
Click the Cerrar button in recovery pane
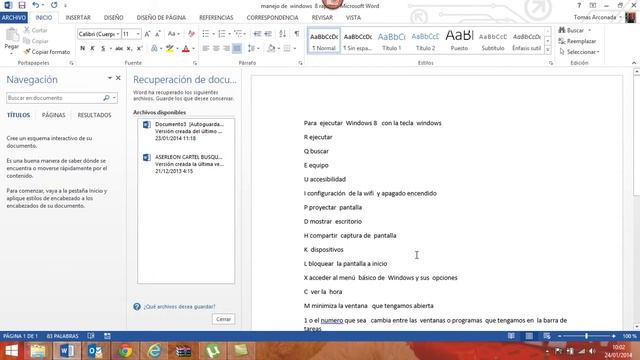click(223, 319)
